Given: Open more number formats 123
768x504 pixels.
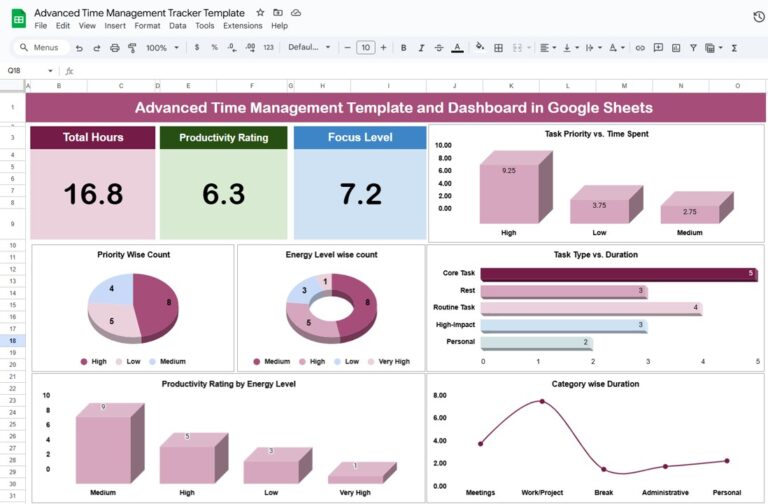Looking at the screenshot, I should 268,48.
